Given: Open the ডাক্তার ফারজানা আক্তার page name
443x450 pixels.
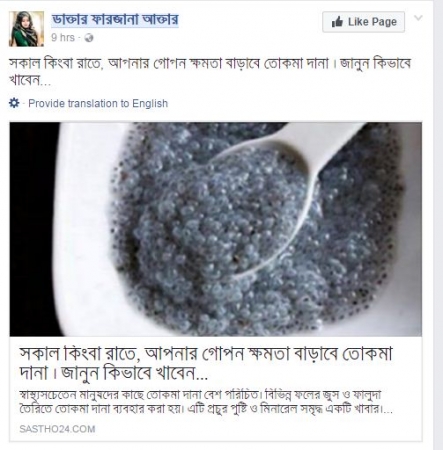Looking at the screenshot, I should click(x=115, y=20).
